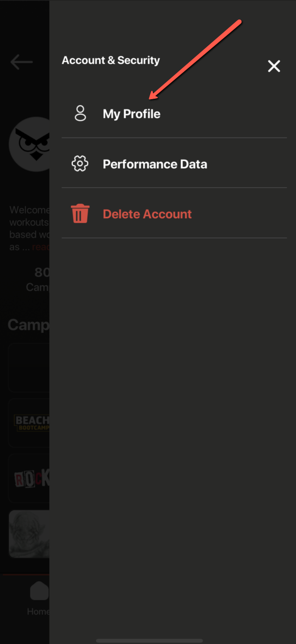Image resolution: width=296 pixels, height=644 pixels.
Task: Select the Delete Account option
Action: click(x=174, y=214)
